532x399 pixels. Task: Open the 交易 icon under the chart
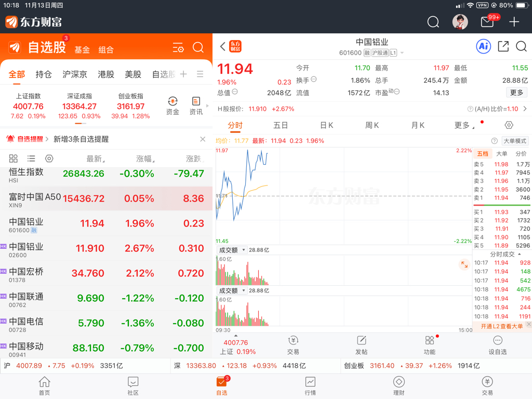pos(293,345)
